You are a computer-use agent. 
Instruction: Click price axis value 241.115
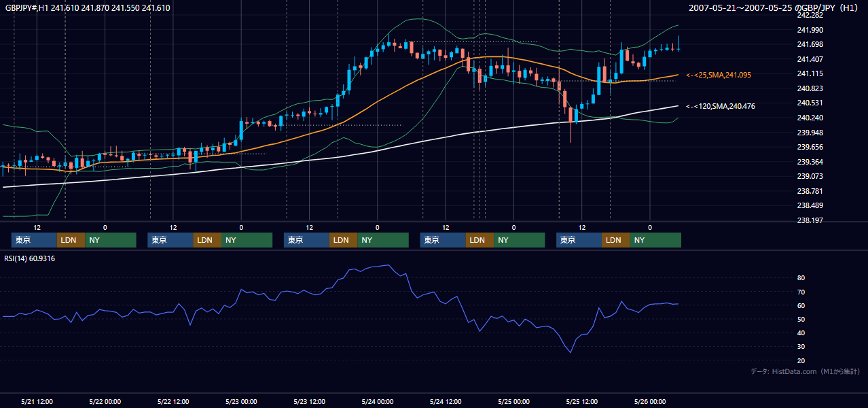[x=809, y=74]
